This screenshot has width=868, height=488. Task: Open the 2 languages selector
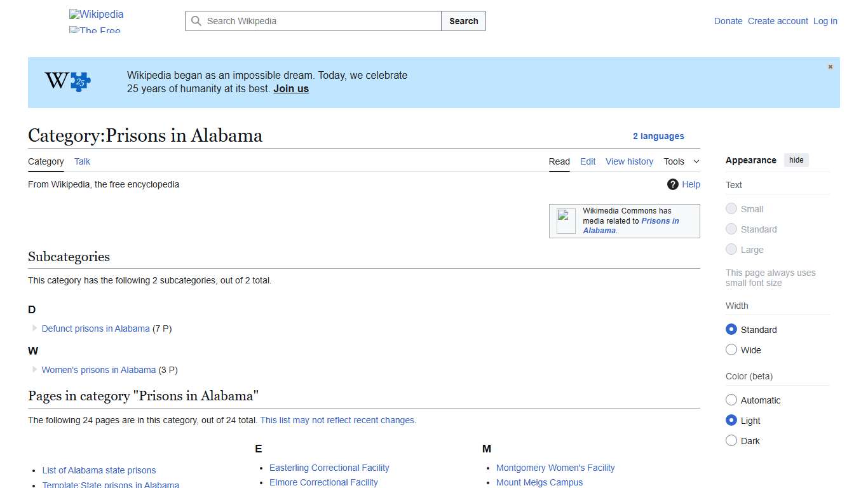pyautogui.click(x=658, y=136)
